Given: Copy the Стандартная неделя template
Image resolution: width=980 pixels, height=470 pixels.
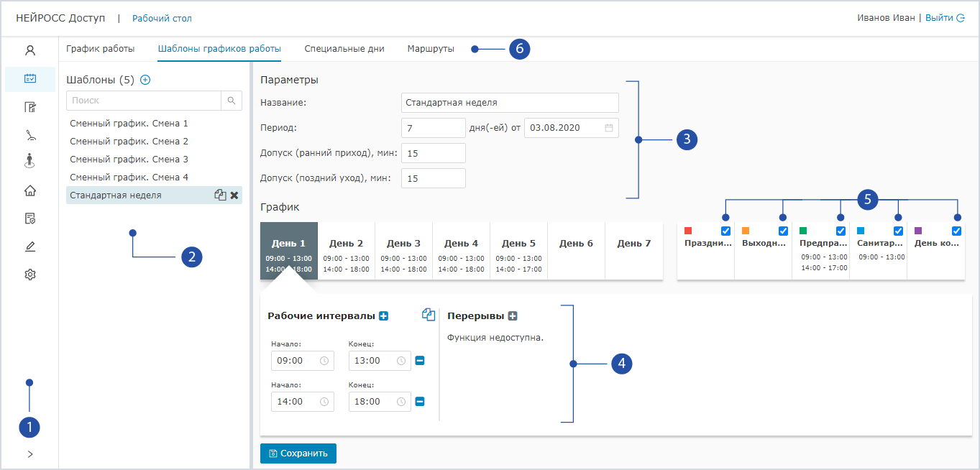Looking at the screenshot, I should click(221, 195).
